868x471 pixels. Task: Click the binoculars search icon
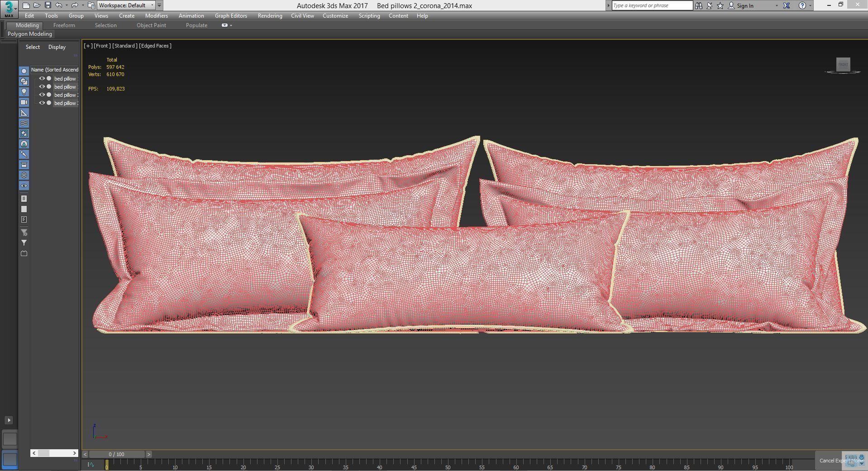699,5
